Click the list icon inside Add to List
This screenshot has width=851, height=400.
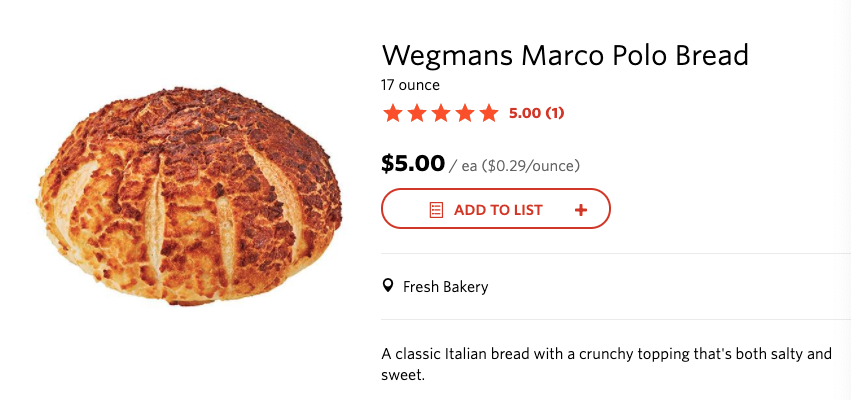(436, 210)
